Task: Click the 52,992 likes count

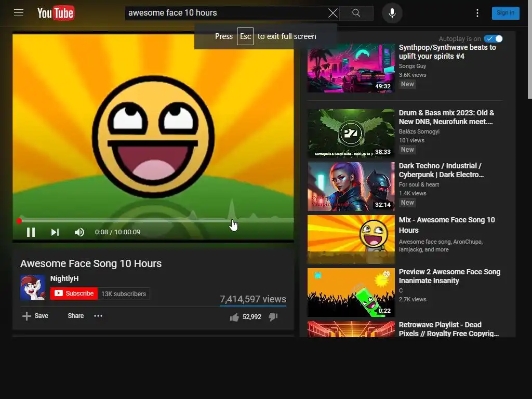Action: (x=252, y=317)
